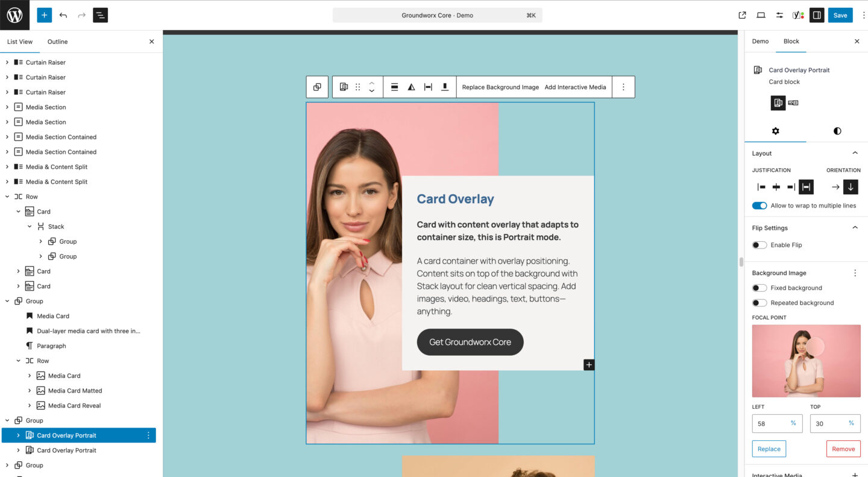Click Replace Background Image in toolbar
Image resolution: width=868 pixels, height=477 pixels.
tap(500, 87)
